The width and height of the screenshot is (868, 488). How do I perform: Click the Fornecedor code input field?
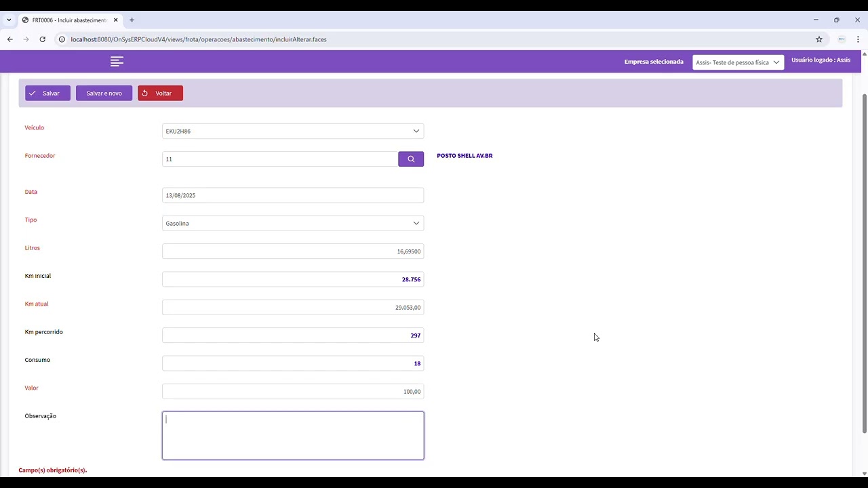click(x=280, y=159)
